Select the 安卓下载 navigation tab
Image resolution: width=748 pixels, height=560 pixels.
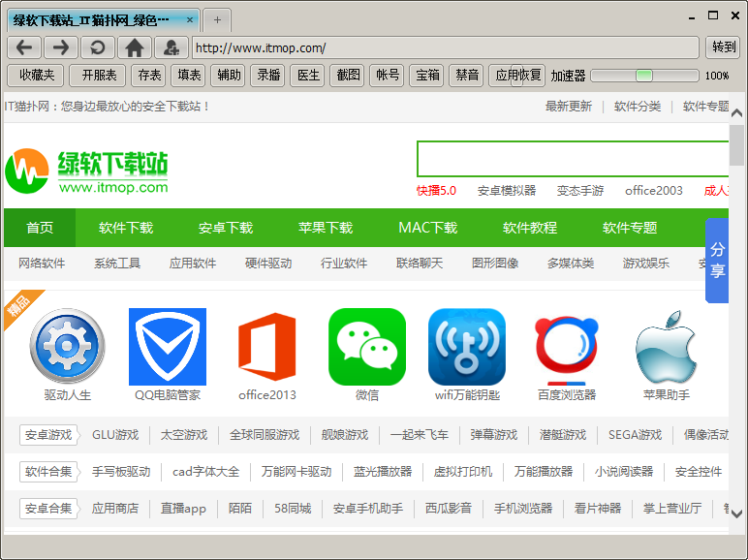[226, 228]
